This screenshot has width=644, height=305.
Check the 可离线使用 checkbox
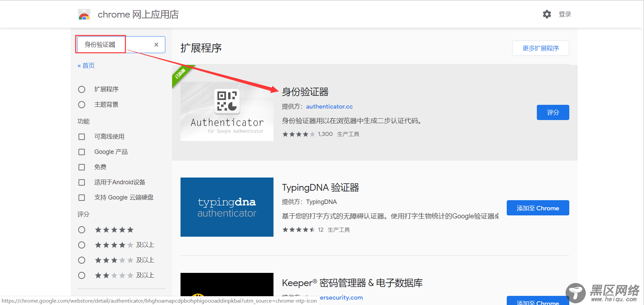(81, 137)
